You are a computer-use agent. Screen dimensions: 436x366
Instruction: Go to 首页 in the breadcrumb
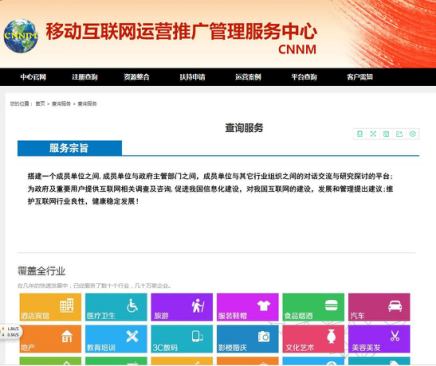40,104
